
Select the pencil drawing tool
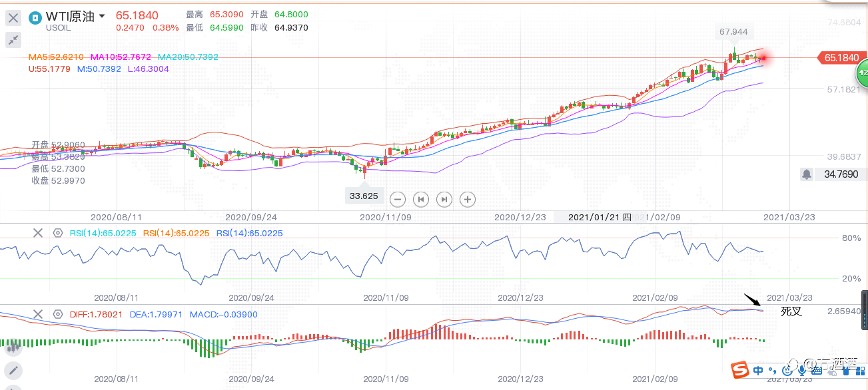point(13,370)
